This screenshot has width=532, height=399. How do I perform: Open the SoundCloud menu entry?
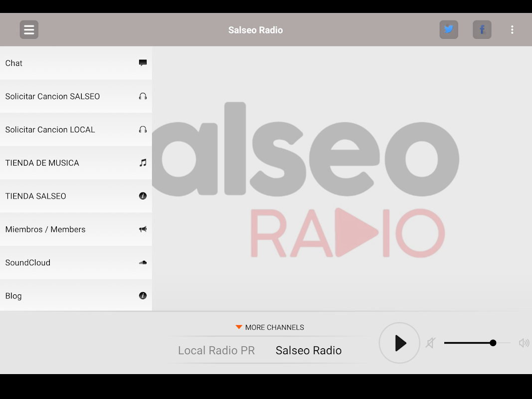76,263
